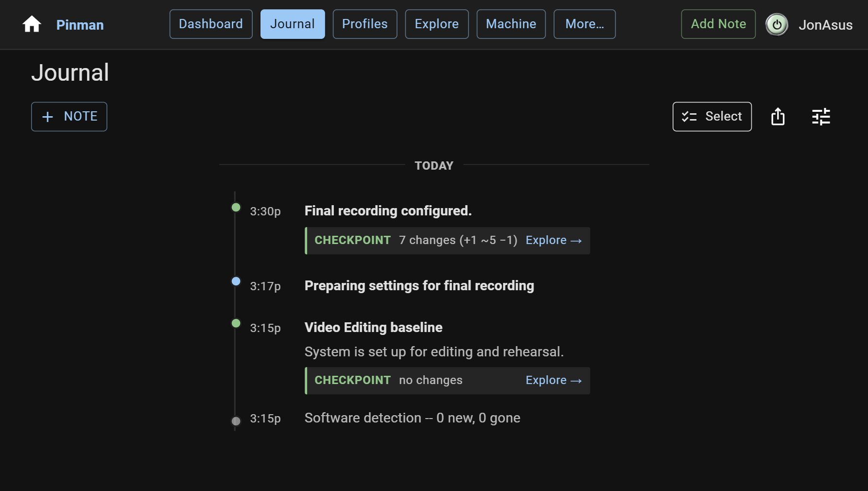This screenshot has height=491, width=868.
Task: Click the green Add Note button
Action: pos(718,24)
